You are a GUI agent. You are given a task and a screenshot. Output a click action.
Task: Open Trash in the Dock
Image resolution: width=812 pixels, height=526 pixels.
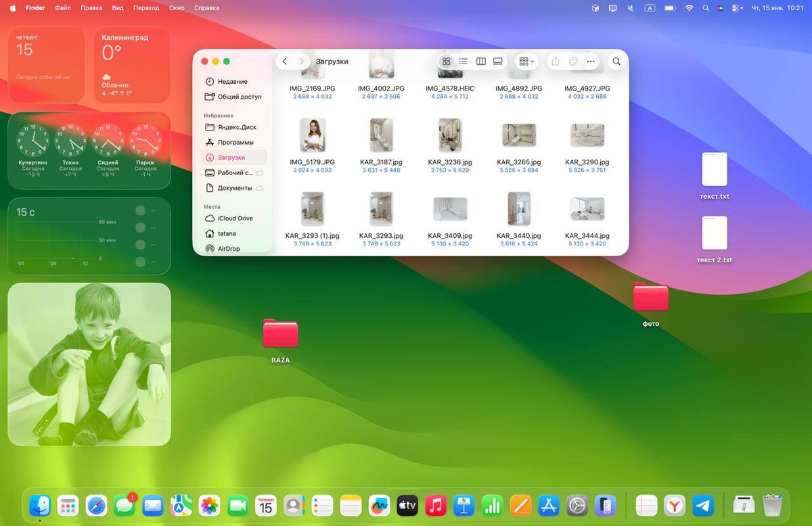click(772, 505)
